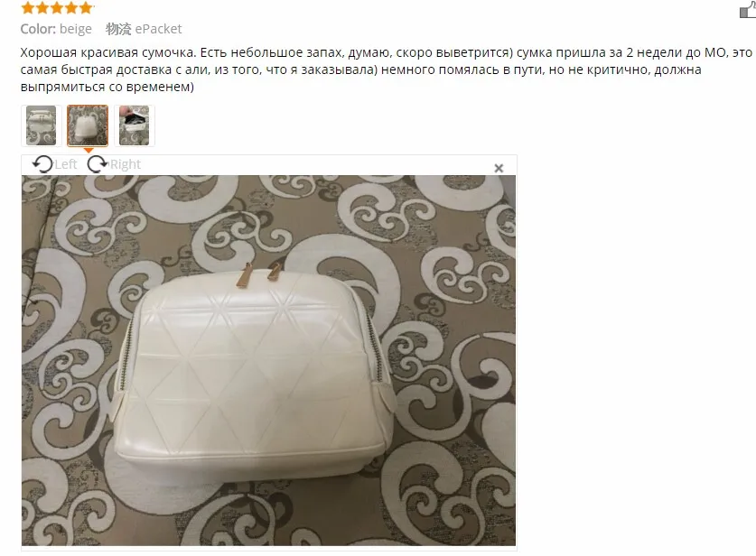
Task: Click the "Right" rotate text label
Action: tap(126, 164)
